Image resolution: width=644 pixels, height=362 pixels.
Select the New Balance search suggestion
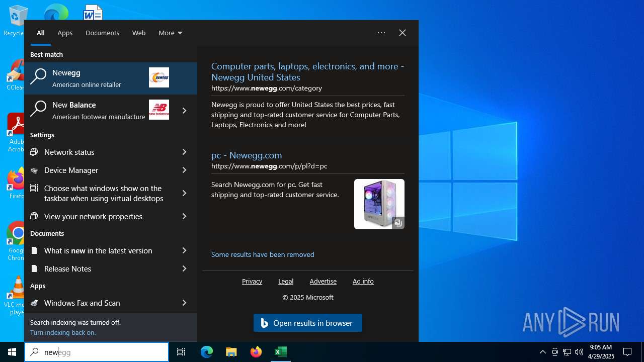(98, 110)
